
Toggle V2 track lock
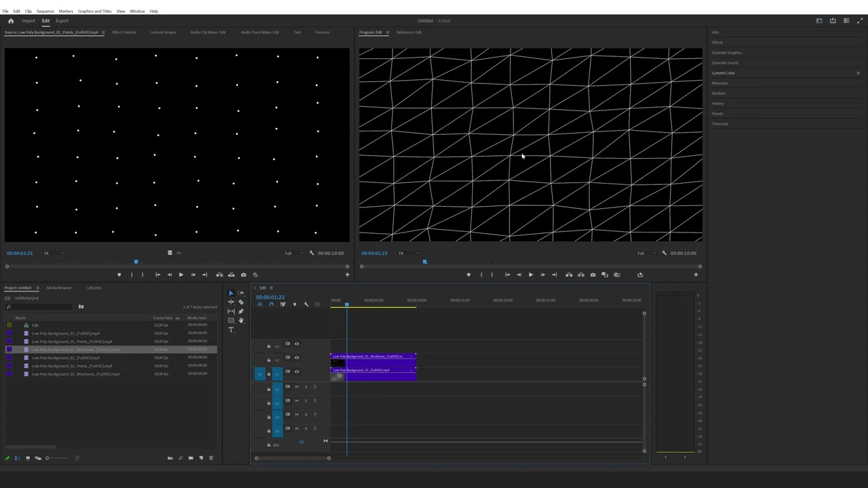tap(269, 360)
